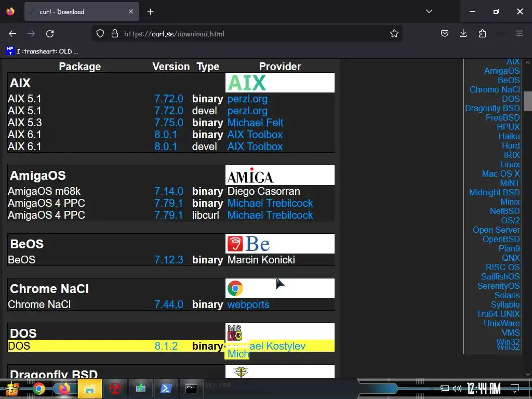Jump to Midnight BSD in the sidebar
This screenshot has width=532, height=399.
495,192
